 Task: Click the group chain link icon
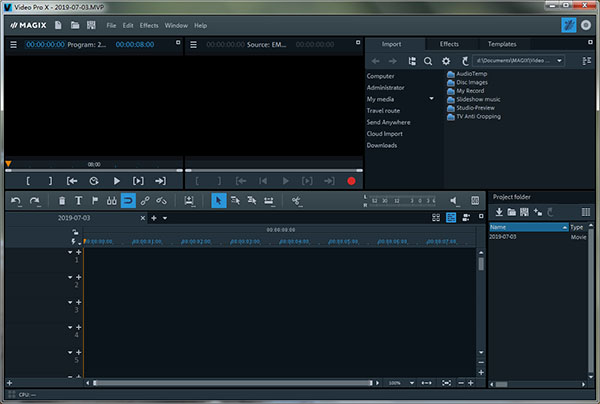coord(145,200)
